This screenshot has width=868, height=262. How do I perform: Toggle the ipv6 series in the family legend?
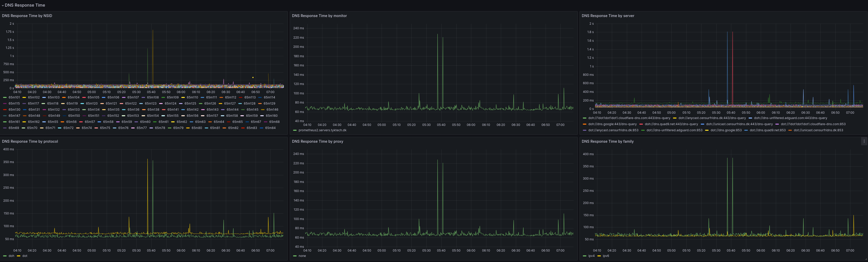tap(606, 256)
